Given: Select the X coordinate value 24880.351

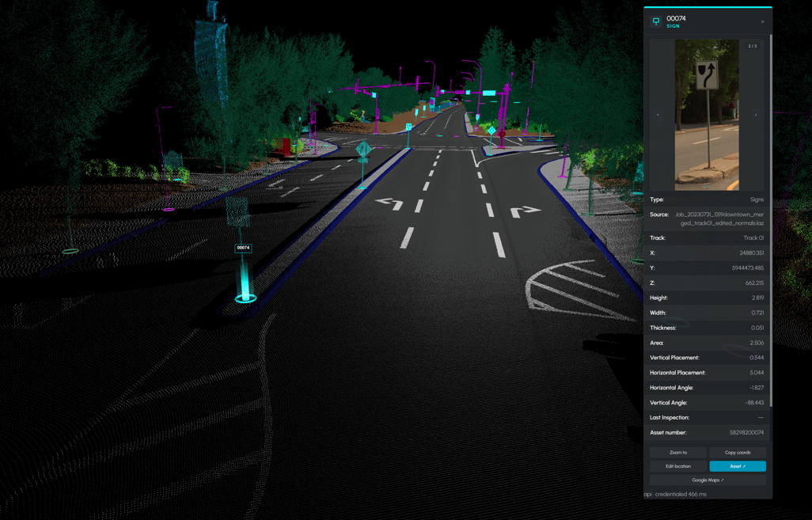Looking at the screenshot, I should click(751, 253).
